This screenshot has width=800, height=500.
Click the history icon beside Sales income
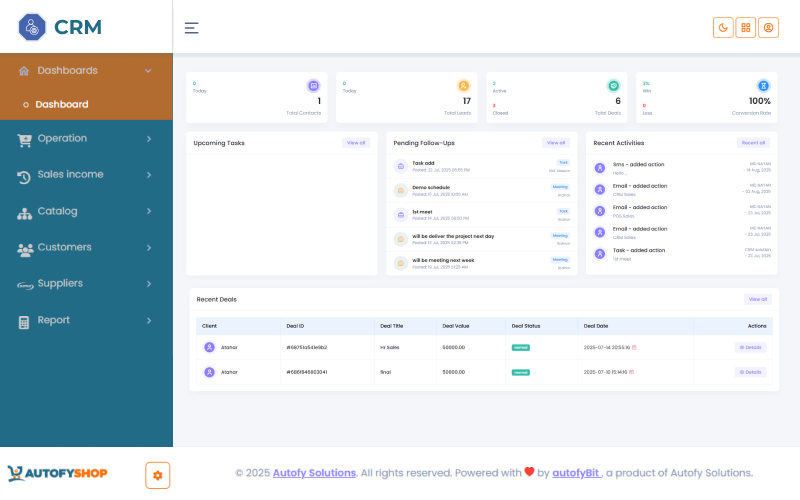23,177
